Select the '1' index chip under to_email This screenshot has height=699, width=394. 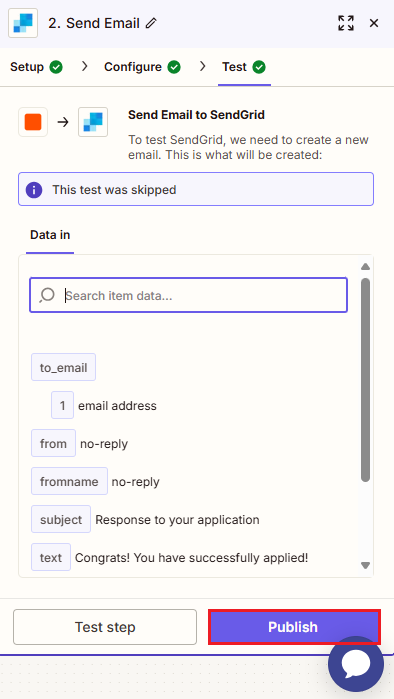click(x=62, y=405)
